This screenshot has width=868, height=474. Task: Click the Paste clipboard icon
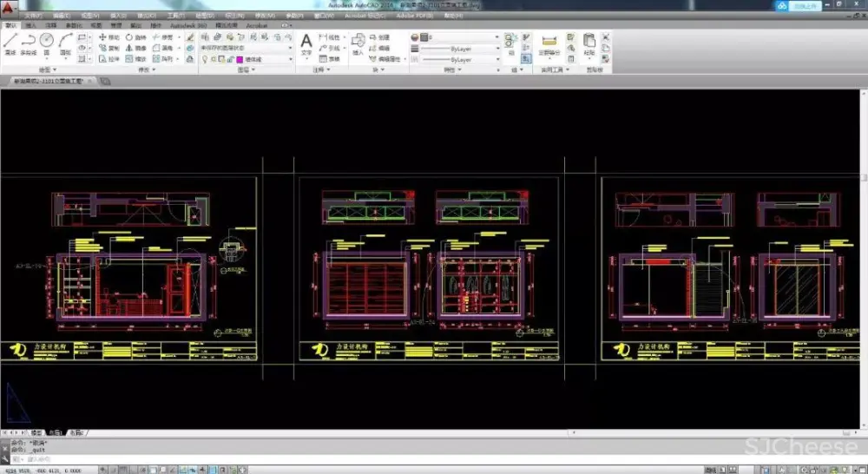589,43
